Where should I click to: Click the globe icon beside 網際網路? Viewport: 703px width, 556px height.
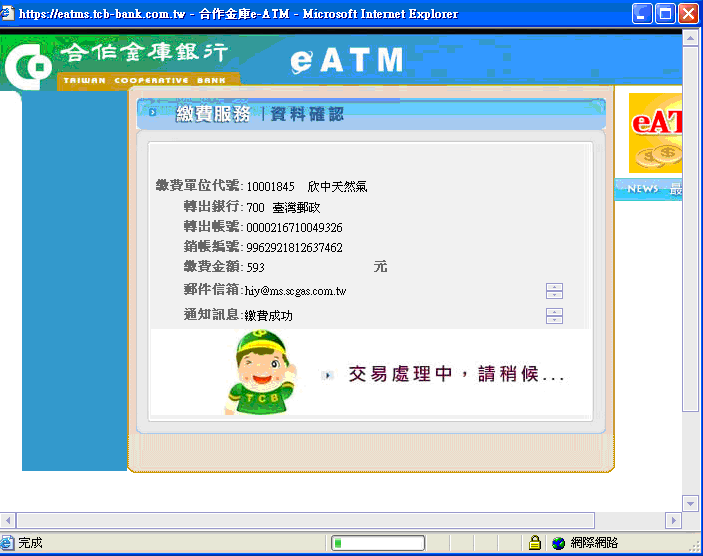(x=558, y=543)
